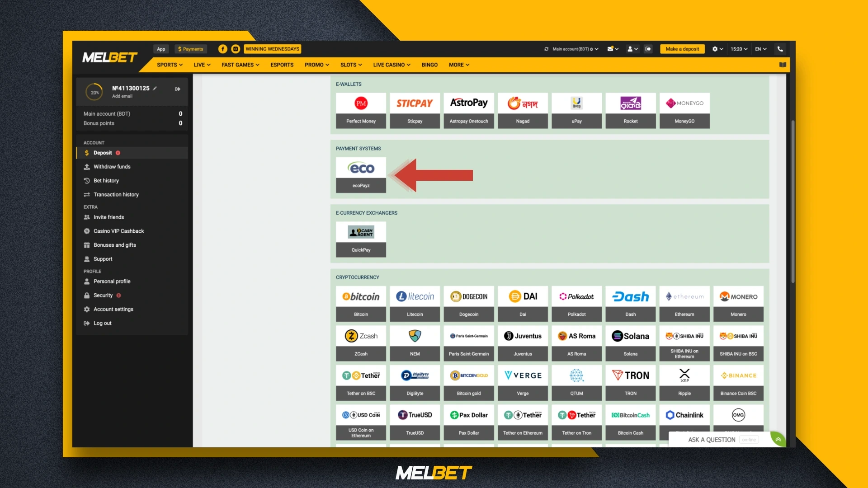Select Bitcoin in the Cryptocurrency section
The width and height of the screenshot is (868, 488).
coord(361,303)
